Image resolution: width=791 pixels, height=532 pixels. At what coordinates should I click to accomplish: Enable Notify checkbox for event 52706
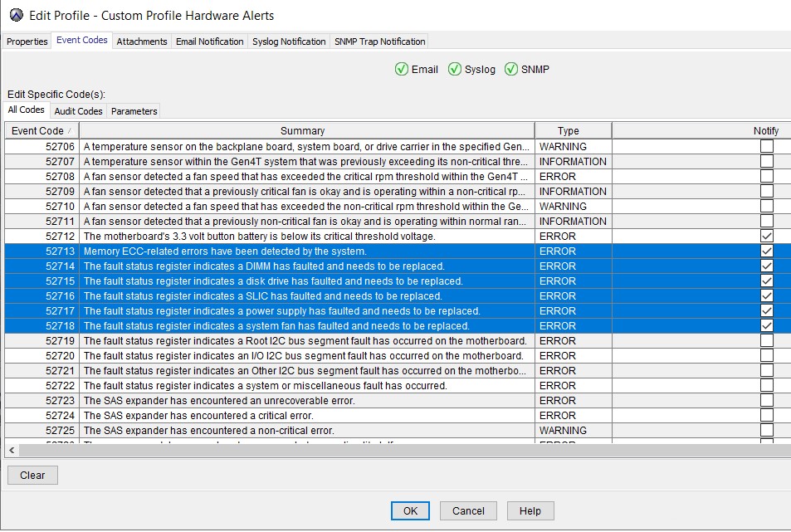[x=767, y=146]
